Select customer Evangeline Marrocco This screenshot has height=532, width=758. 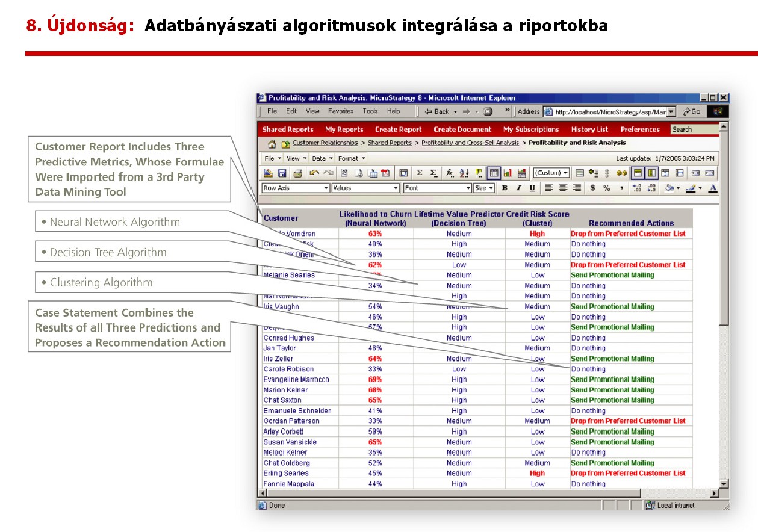[296, 380]
